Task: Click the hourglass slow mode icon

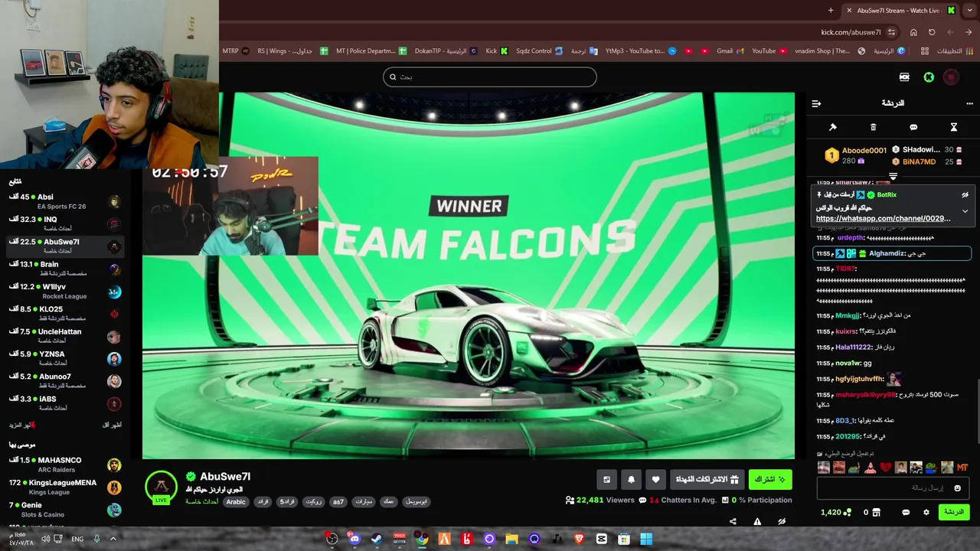Action: [x=954, y=127]
